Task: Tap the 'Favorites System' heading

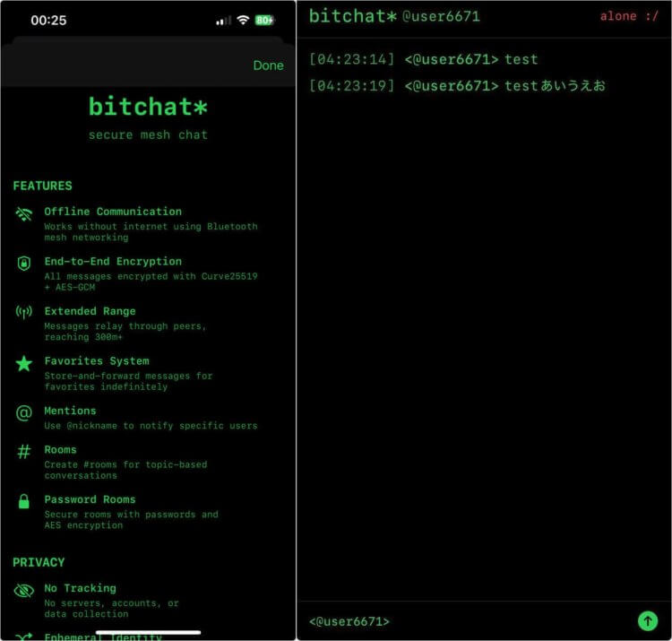Action: click(97, 360)
